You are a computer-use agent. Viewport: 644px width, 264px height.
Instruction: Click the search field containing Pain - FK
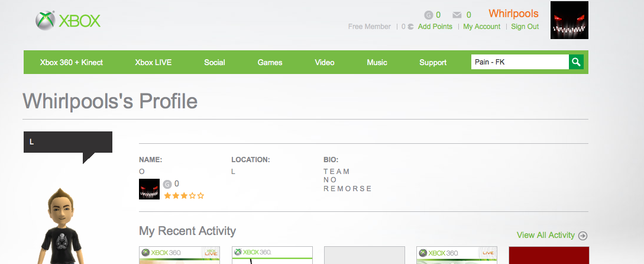520,62
